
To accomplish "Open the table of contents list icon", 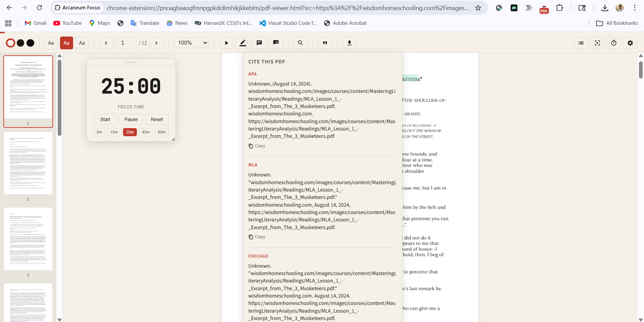I will pyautogui.click(x=581, y=43).
